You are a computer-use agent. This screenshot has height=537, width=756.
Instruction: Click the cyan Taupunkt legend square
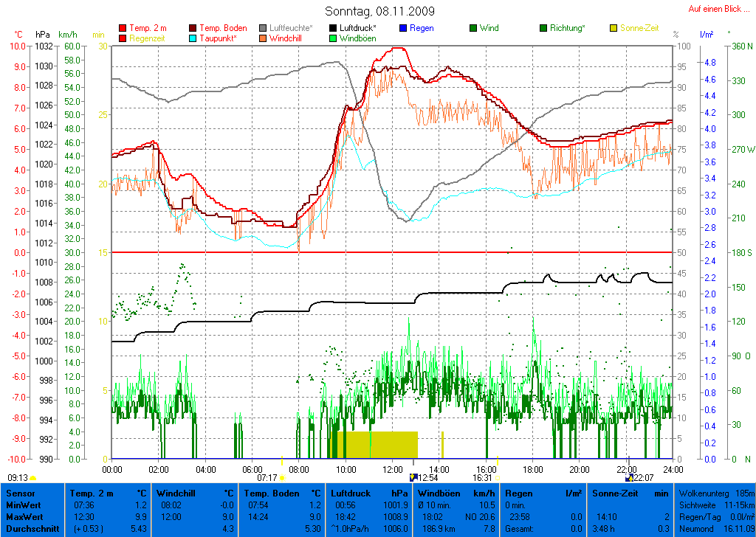tap(193, 38)
